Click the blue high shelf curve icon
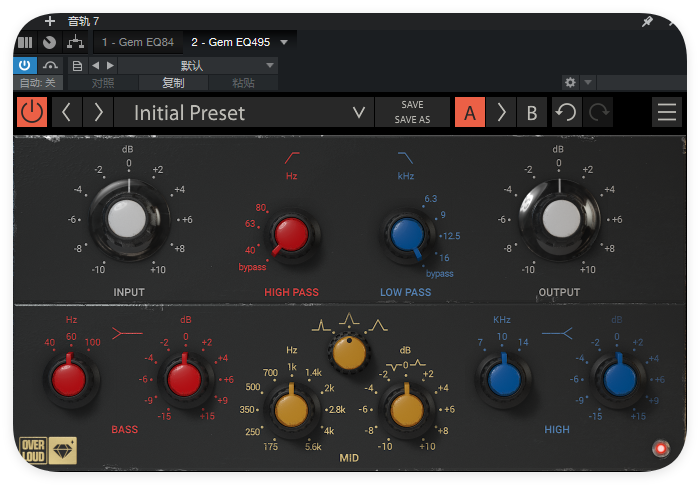 pos(557,333)
